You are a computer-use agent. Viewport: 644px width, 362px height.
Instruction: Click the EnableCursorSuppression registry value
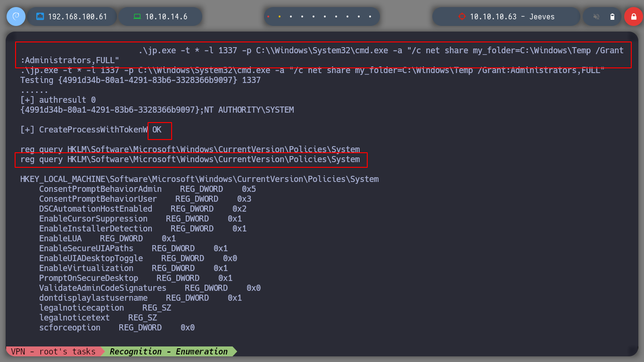[140, 219]
